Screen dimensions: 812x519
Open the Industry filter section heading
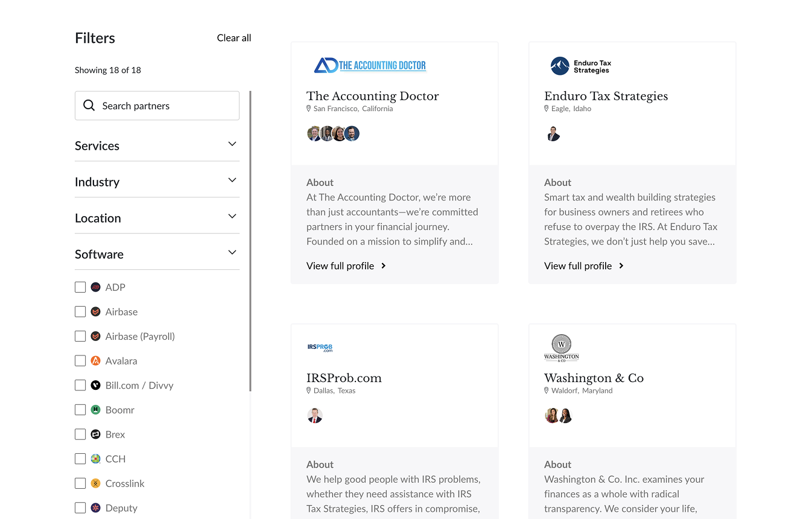[x=97, y=182]
